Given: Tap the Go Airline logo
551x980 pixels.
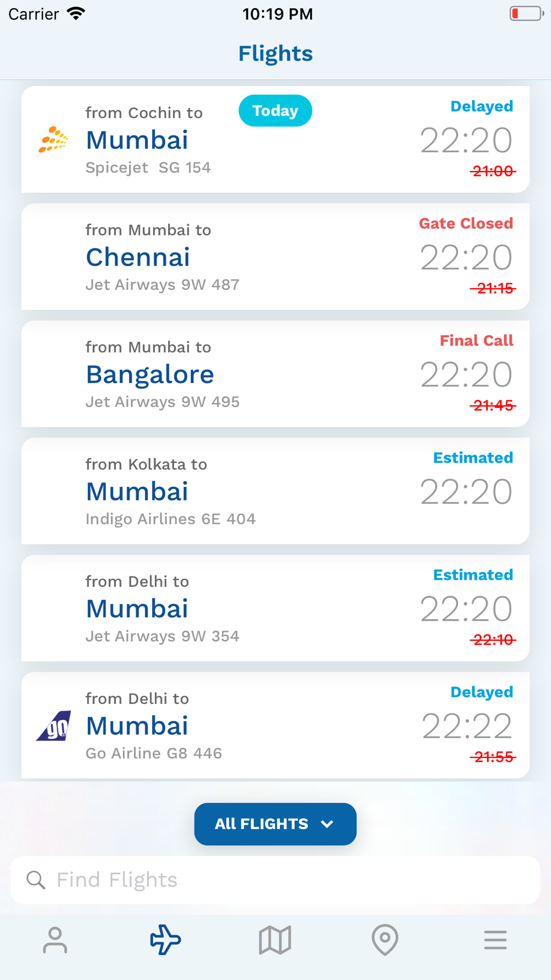Looking at the screenshot, I should 53,725.
